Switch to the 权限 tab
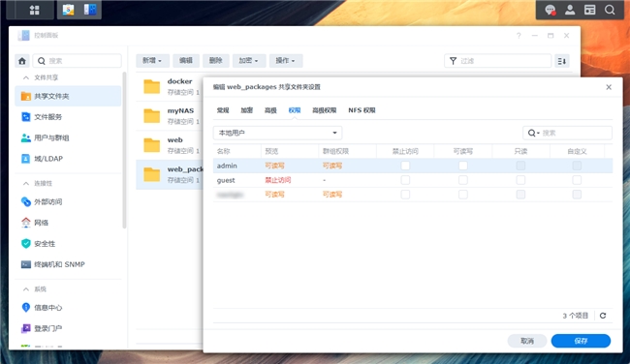This screenshot has height=364, width=630. 295,110
